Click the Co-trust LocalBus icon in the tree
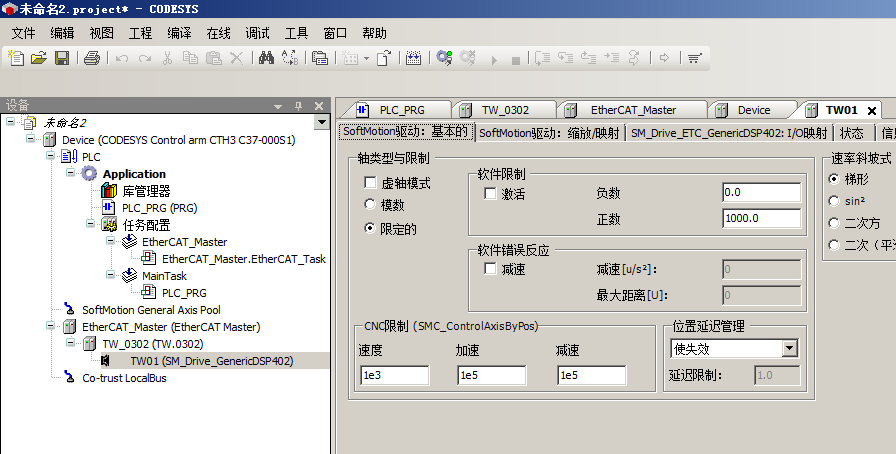This screenshot has height=454, width=896. click(70, 377)
